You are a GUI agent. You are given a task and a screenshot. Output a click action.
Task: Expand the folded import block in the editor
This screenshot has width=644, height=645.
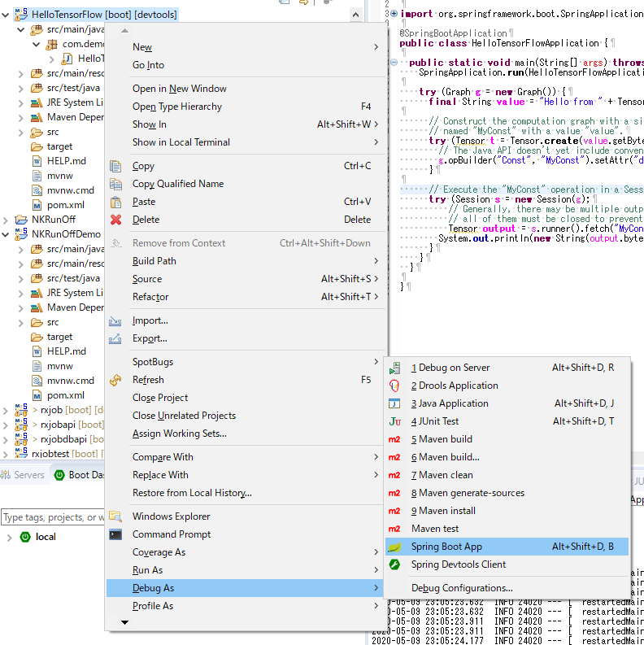click(394, 14)
